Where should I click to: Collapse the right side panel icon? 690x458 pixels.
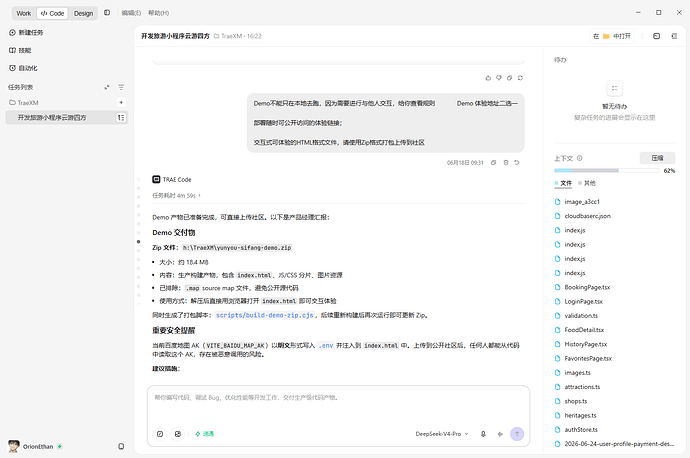674,36
